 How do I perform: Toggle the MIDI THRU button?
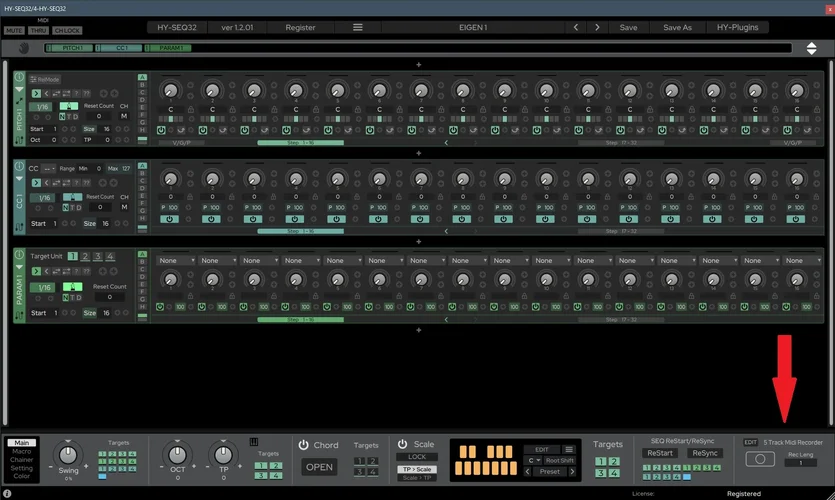tap(39, 31)
